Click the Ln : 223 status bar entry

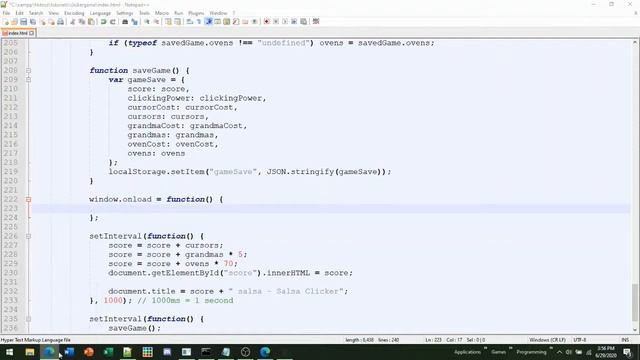(x=433, y=340)
